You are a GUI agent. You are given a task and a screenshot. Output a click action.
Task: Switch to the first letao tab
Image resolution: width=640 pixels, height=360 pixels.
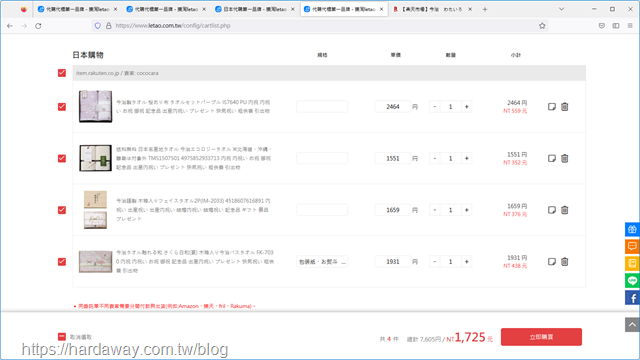point(77,9)
